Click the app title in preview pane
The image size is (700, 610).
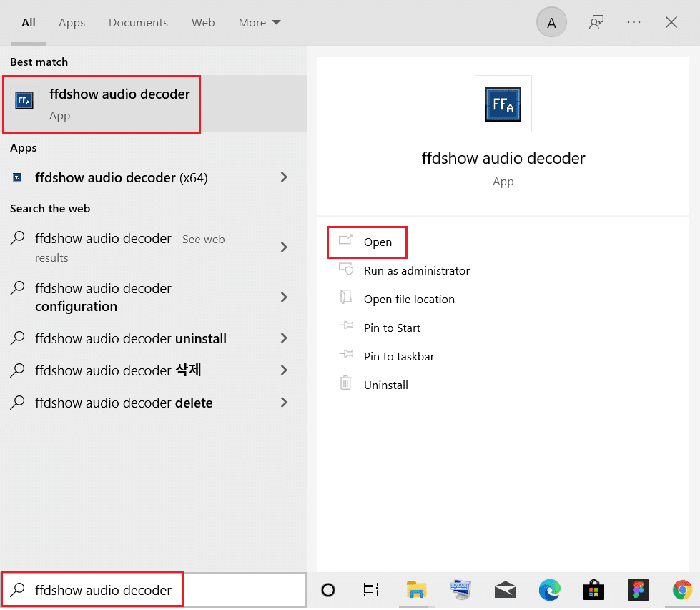pyautogui.click(x=503, y=158)
